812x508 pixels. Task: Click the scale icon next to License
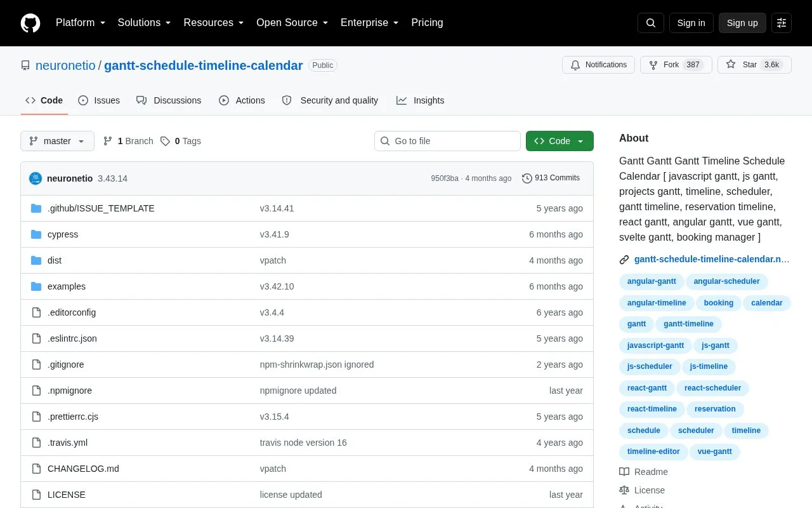(624, 490)
